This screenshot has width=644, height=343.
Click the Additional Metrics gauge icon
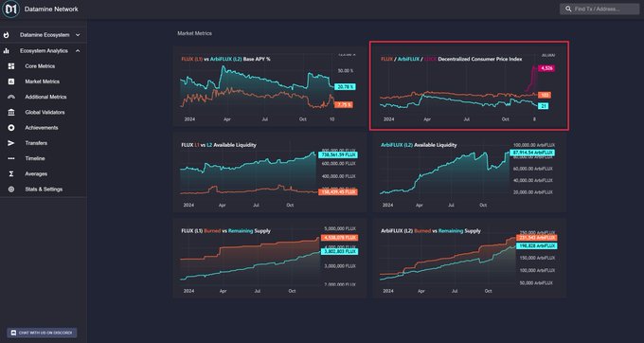pyautogui.click(x=11, y=97)
